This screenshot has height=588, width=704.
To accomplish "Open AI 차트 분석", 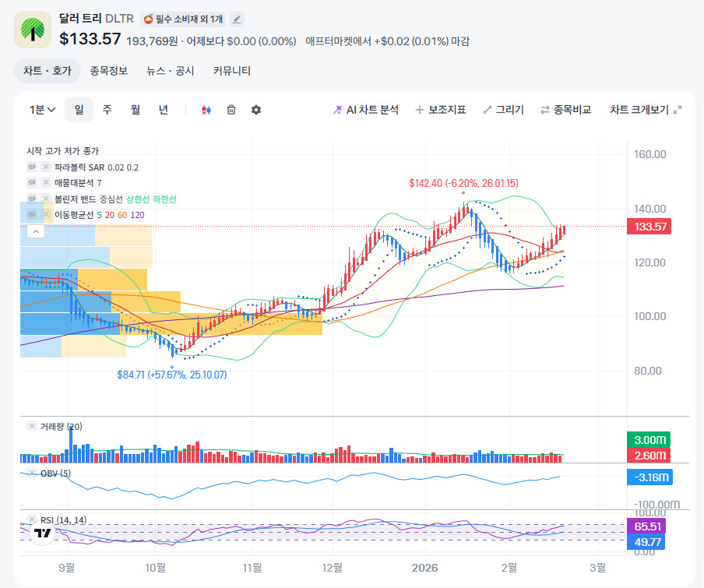I will point(365,110).
